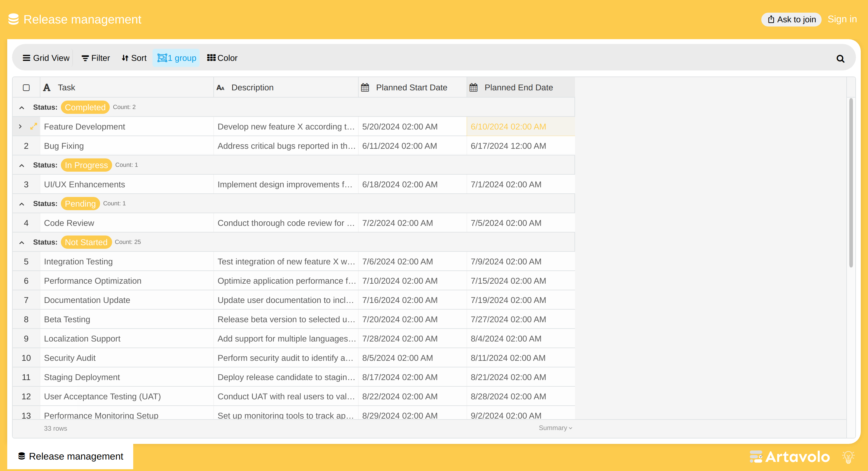Open the 1 group settings
The width and height of the screenshot is (868, 471).
(176, 58)
